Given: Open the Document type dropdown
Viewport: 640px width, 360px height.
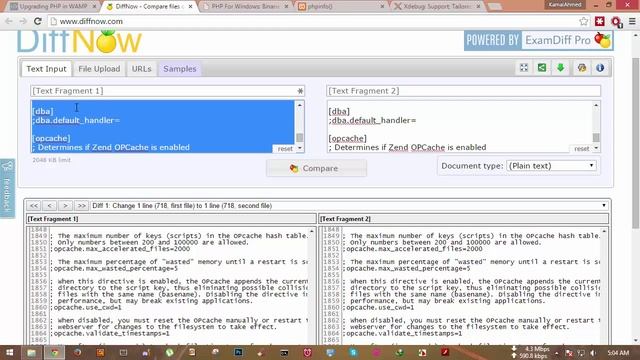Looking at the screenshot, I should coord(551,166).
